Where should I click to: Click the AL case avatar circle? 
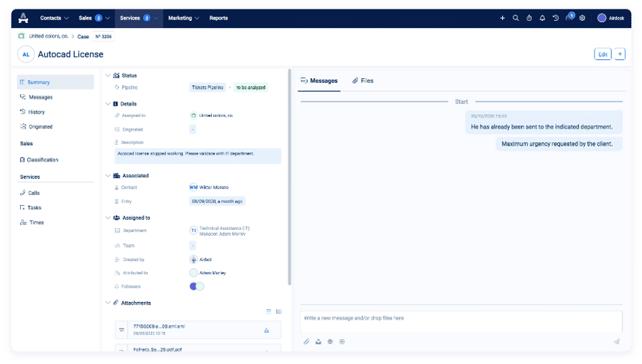point(26,54)
